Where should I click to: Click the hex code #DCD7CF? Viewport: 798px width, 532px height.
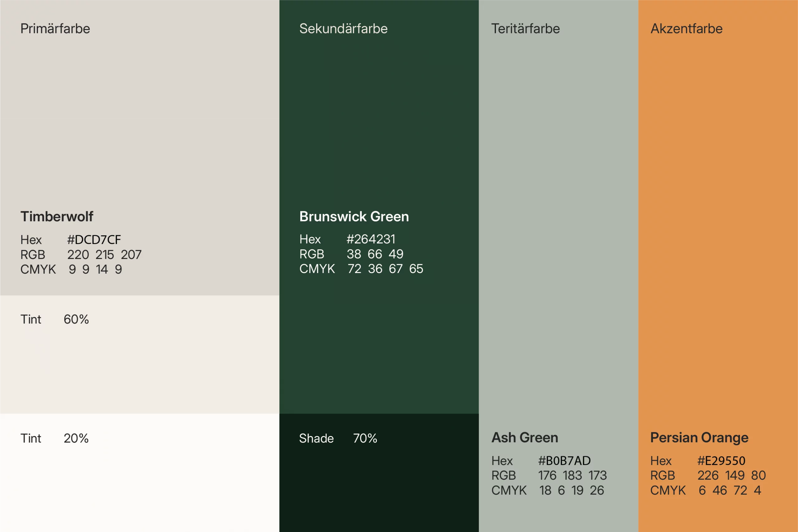click(94, 240)
